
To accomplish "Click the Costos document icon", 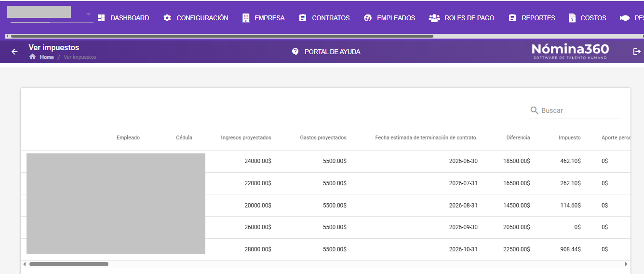I will 572,18.
